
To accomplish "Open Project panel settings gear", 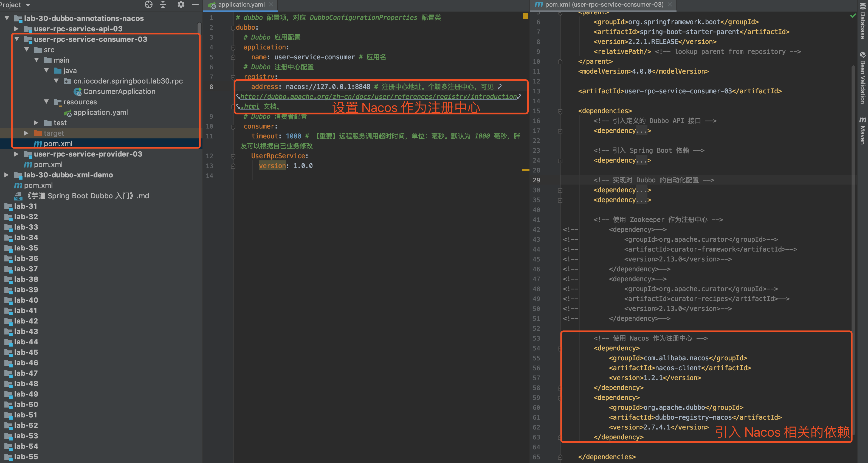I will [181, 4].
